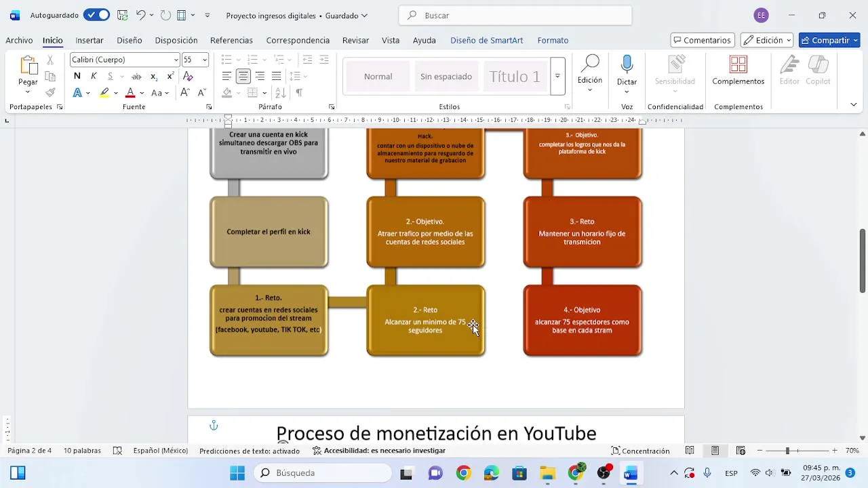Screen dimensions: 868x488
Task: Click the Compartir button
Action: 830,40
